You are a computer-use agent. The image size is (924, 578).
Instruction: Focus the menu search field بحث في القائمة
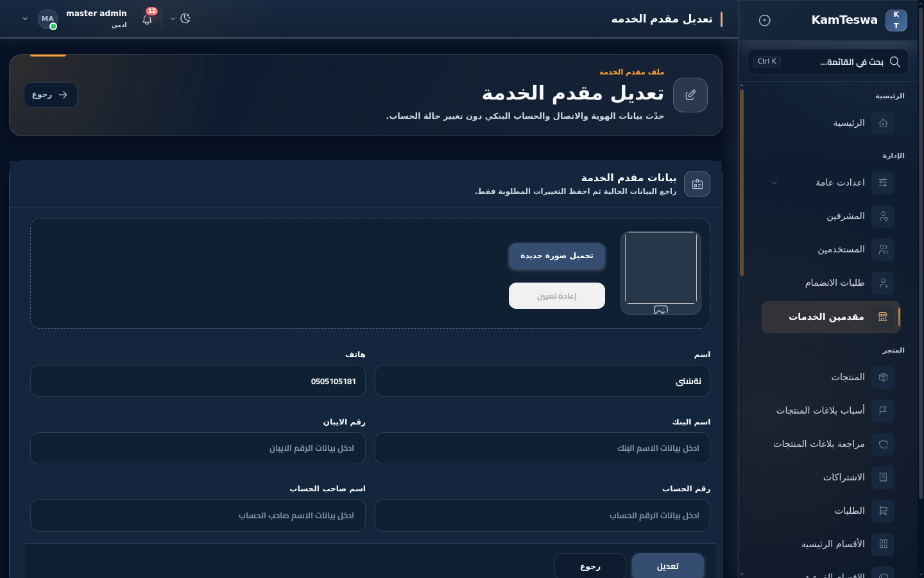[828, 62]
